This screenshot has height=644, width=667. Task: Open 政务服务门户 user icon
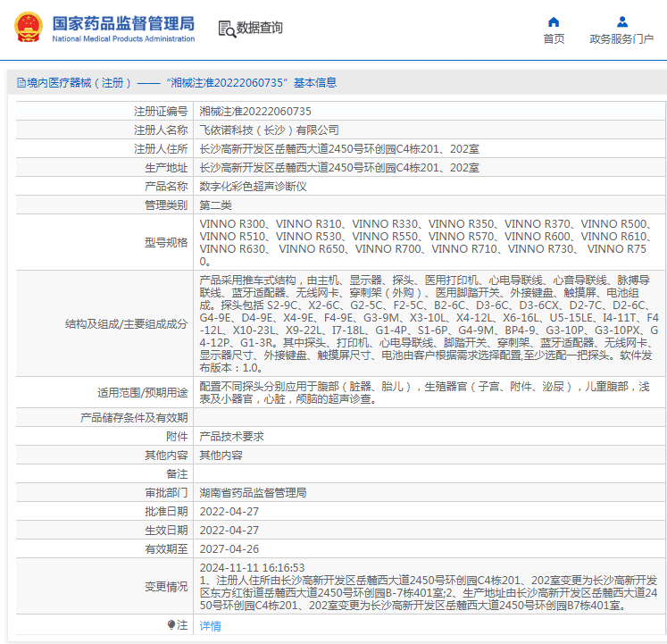click(x=622, y=21)
